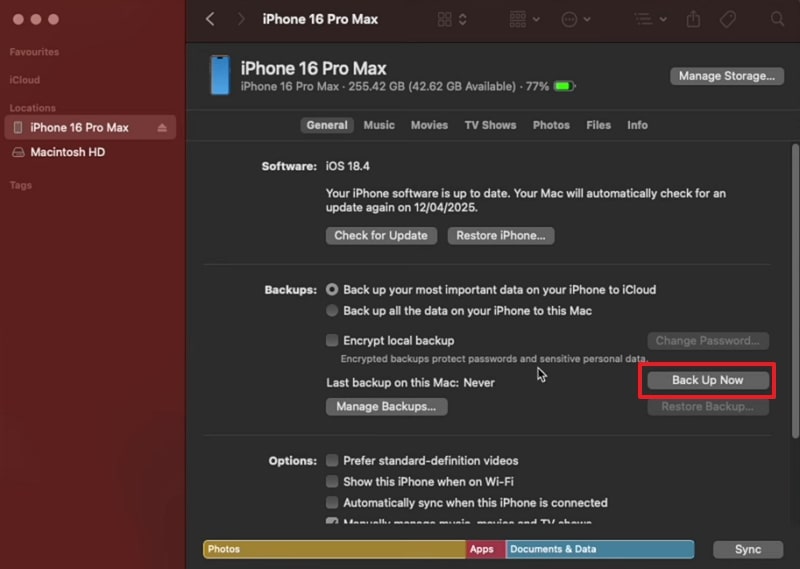Enable Prefer standard-definition videos
Image resolution: width=800 pixels, height=569 pixels.
[332, 461]
